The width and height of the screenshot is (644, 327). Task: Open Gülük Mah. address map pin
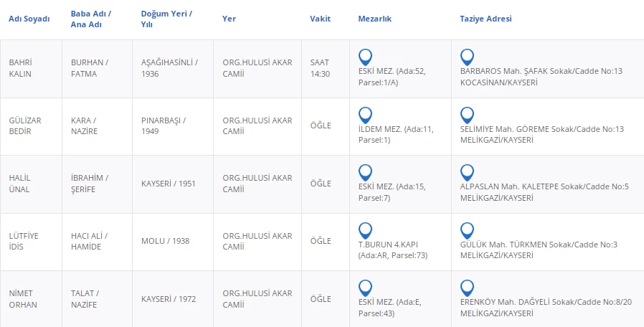pos(467,230)
